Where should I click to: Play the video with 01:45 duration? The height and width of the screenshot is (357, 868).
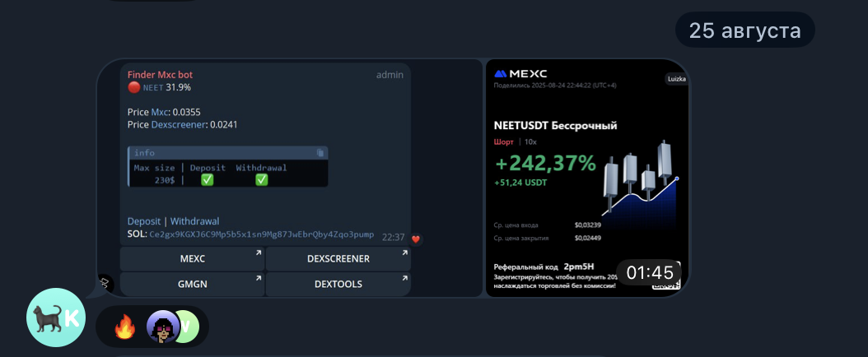tap(586, 178)
